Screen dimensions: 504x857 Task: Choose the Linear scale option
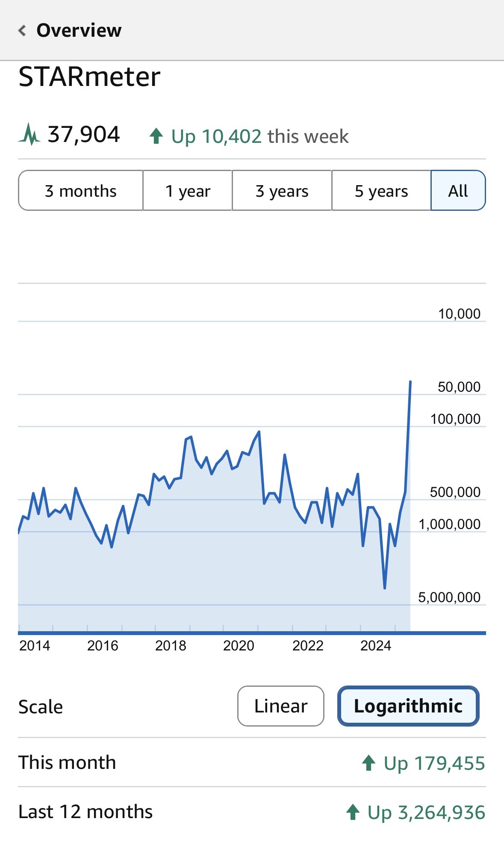[x=281, y=706]
